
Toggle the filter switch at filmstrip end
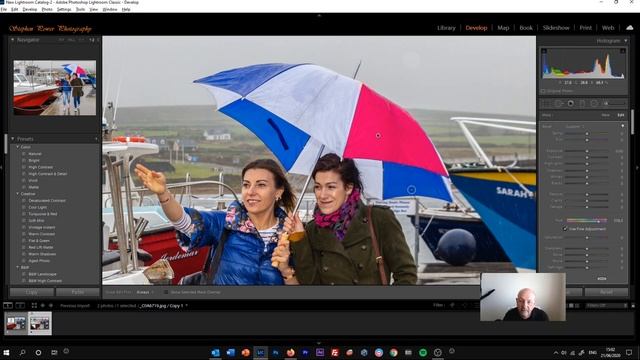(633, 305)
